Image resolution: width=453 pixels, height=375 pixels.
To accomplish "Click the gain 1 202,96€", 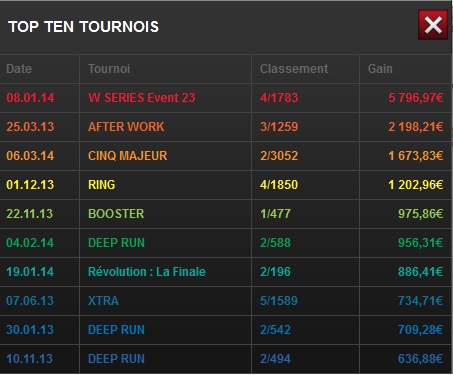I will (x=416, y=185).
